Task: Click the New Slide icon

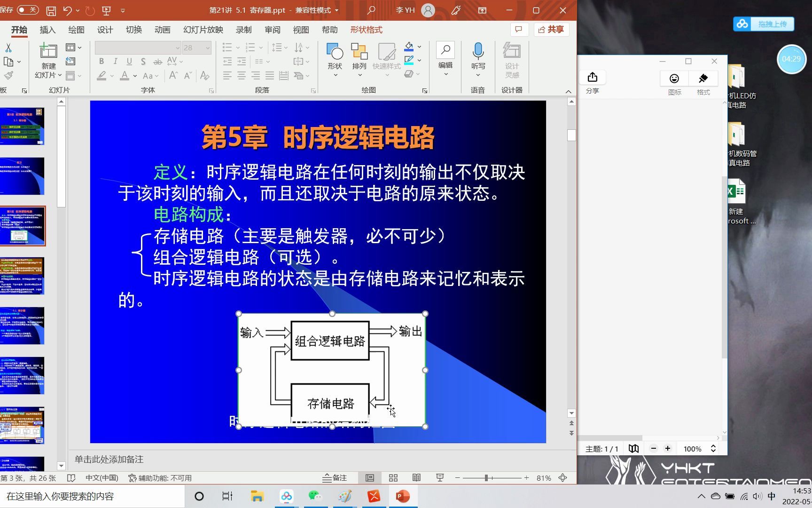Action: tap(48, 51)
